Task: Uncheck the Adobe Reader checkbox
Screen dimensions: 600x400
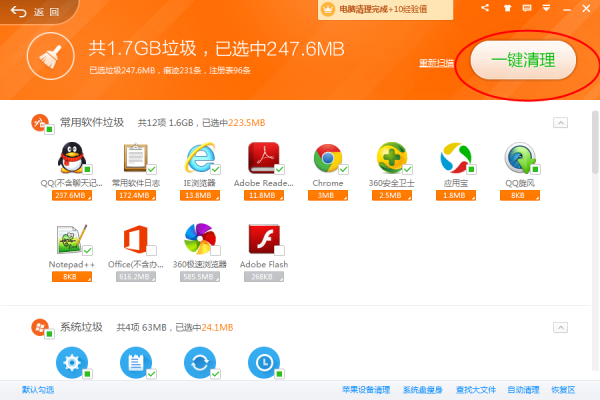Action: click(279, 169)
